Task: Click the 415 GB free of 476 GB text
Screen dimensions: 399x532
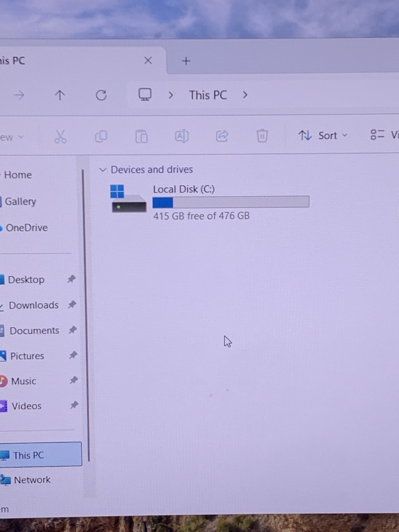Action: (x=201, y=216)
